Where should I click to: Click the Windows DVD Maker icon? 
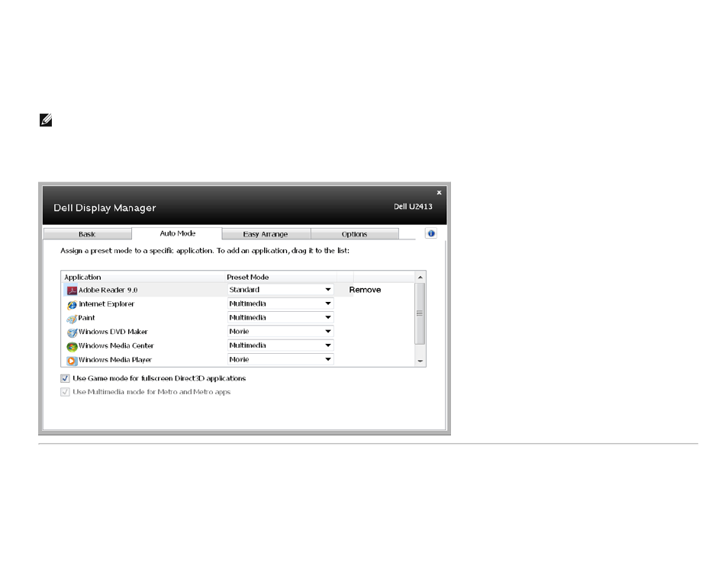tap(72, 332)
